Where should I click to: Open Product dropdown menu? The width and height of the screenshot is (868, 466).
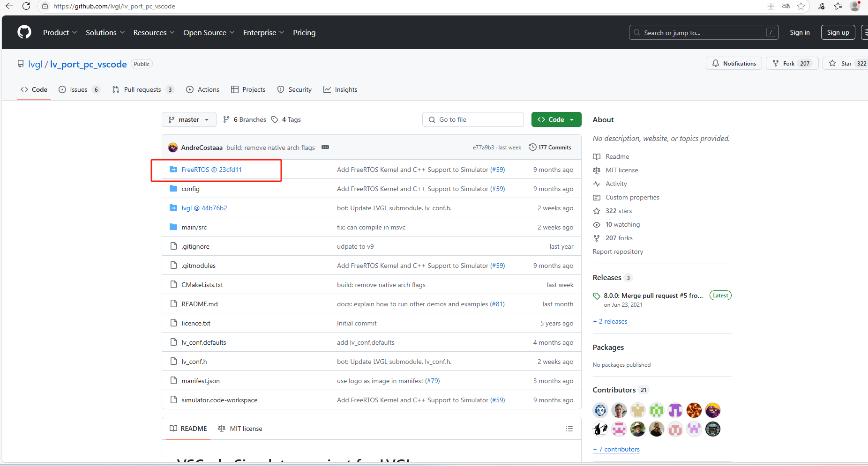[60, 32]
